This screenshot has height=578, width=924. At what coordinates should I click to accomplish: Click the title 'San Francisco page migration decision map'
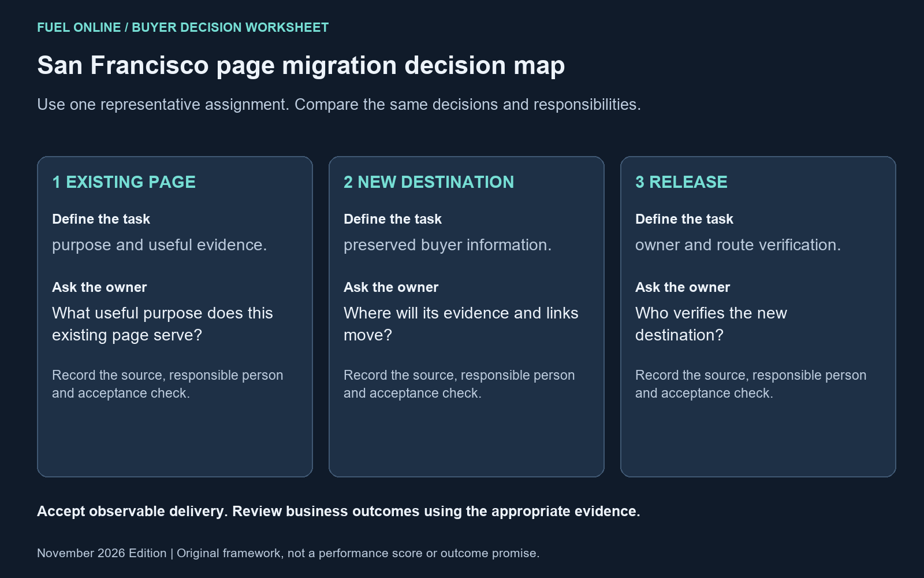pos(301,65)
